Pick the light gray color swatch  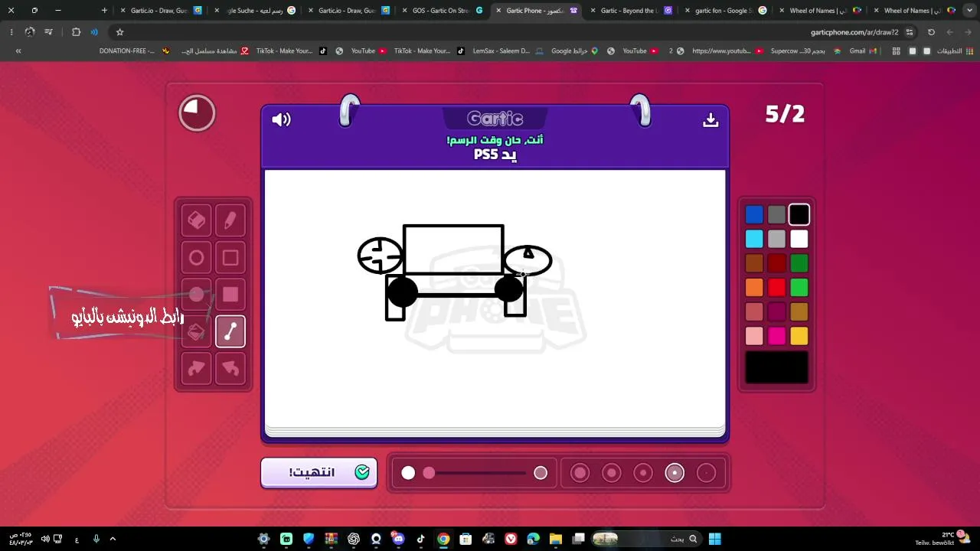(x=776, y=240)
